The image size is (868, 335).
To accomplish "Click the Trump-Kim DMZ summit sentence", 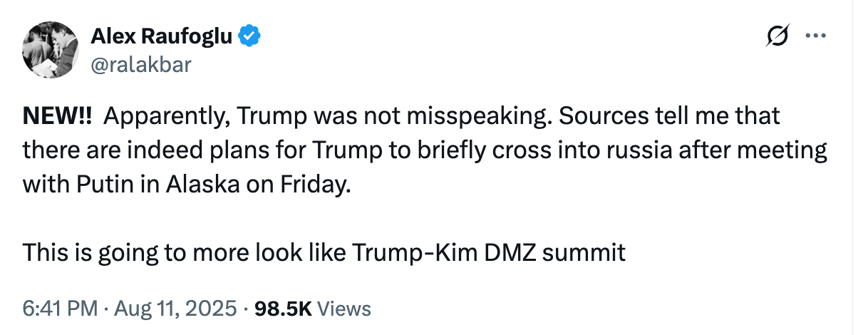I will 324,252.
